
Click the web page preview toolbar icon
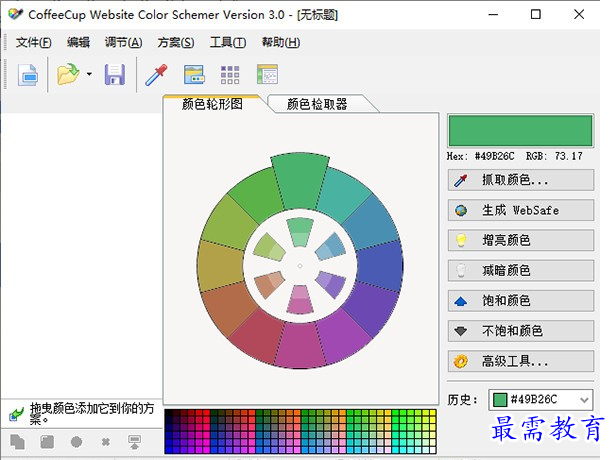coord(267,74)
